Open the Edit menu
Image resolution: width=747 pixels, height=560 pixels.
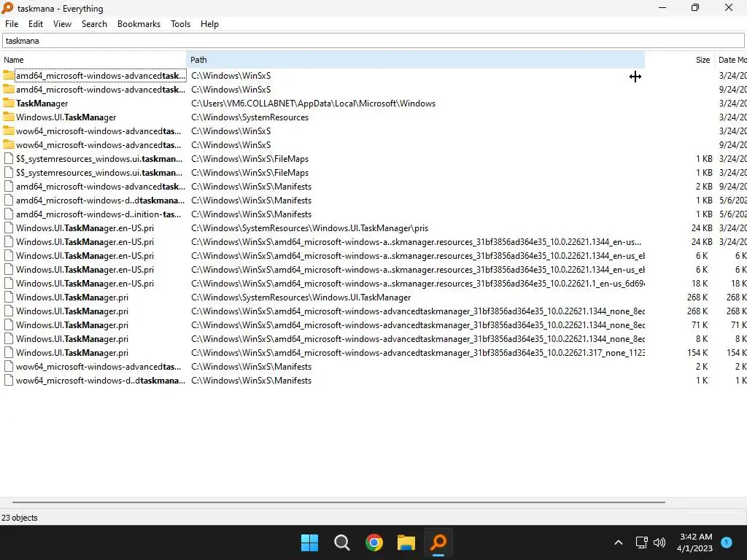pos(36,24)
